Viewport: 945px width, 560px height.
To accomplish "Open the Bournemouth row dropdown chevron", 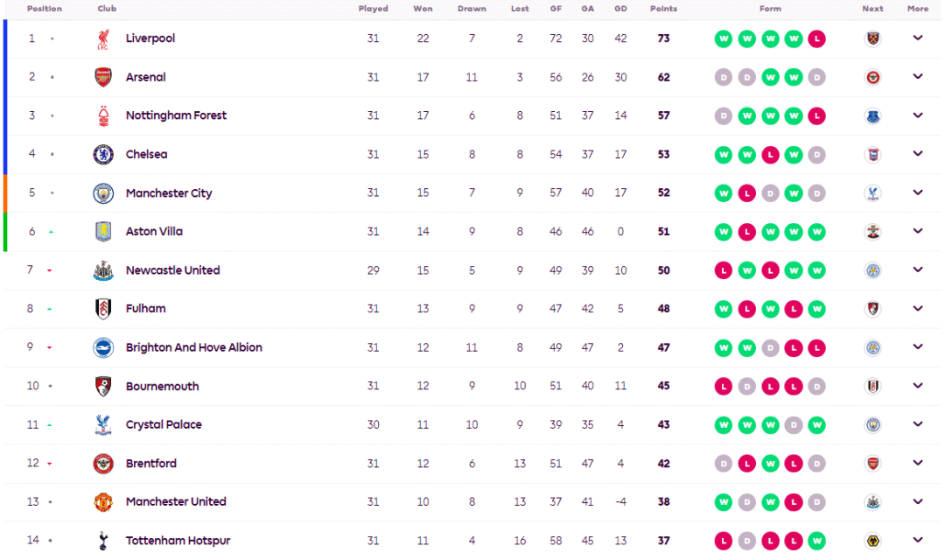I will pos(917,386).
